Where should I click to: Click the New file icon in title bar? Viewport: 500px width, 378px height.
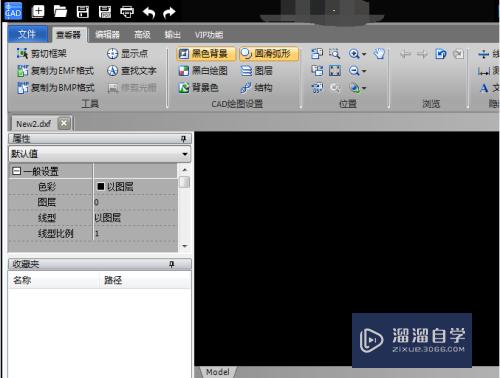coord(38,12)
